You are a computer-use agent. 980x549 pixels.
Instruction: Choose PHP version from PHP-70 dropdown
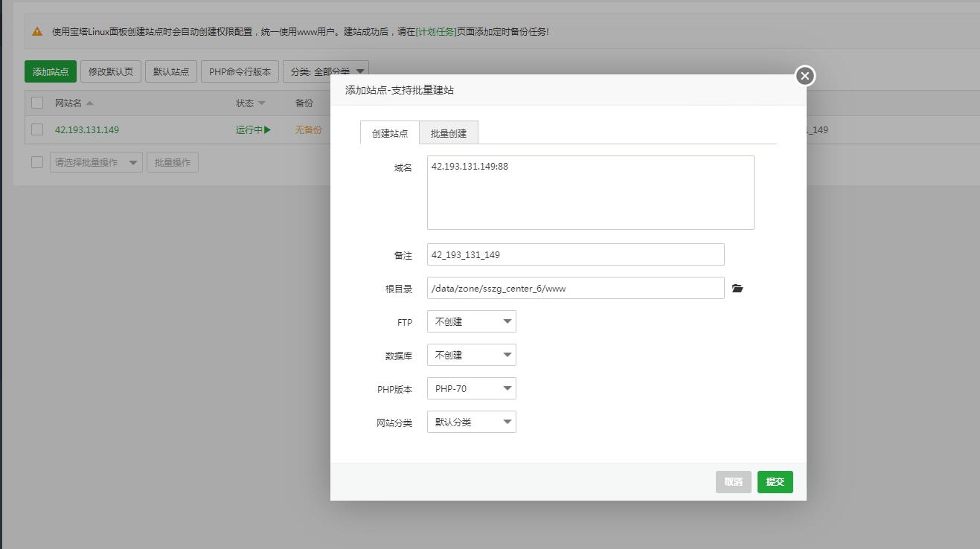(471, 388)
